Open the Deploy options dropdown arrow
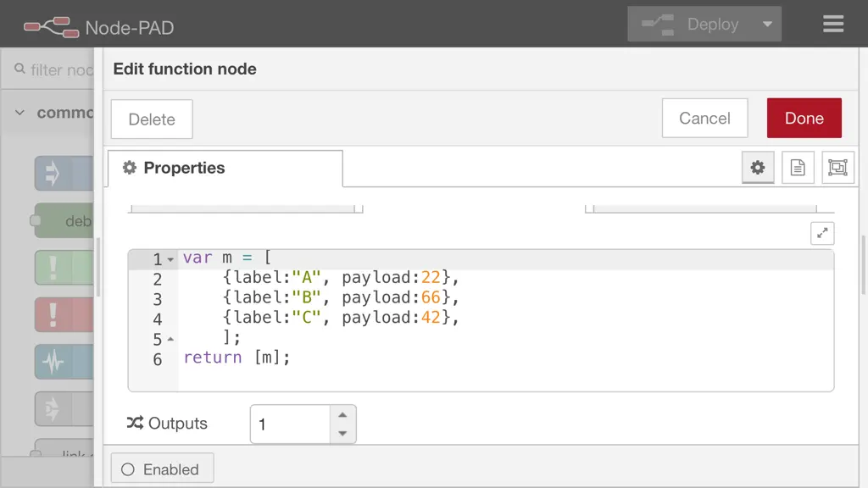The height and width of the screenshot is (488, 868). pos(767,24)
